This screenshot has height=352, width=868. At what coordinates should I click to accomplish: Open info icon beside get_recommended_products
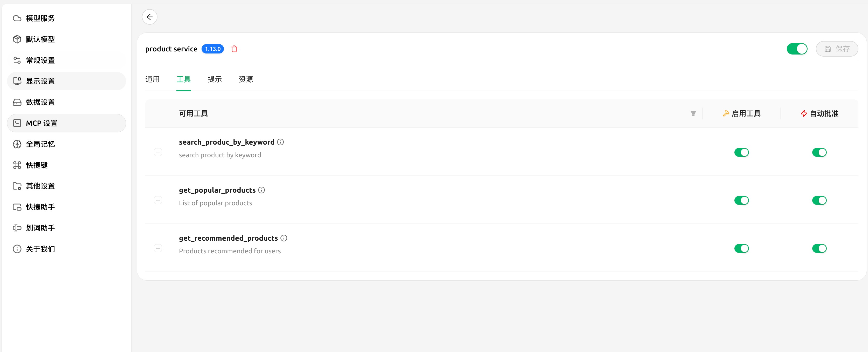[284, 238]
